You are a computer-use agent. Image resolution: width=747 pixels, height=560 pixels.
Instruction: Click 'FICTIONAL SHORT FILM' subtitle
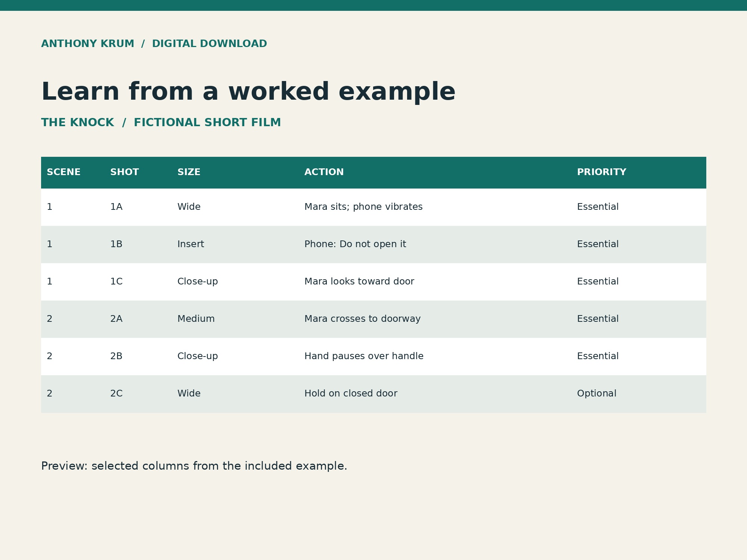coord(207,122)
